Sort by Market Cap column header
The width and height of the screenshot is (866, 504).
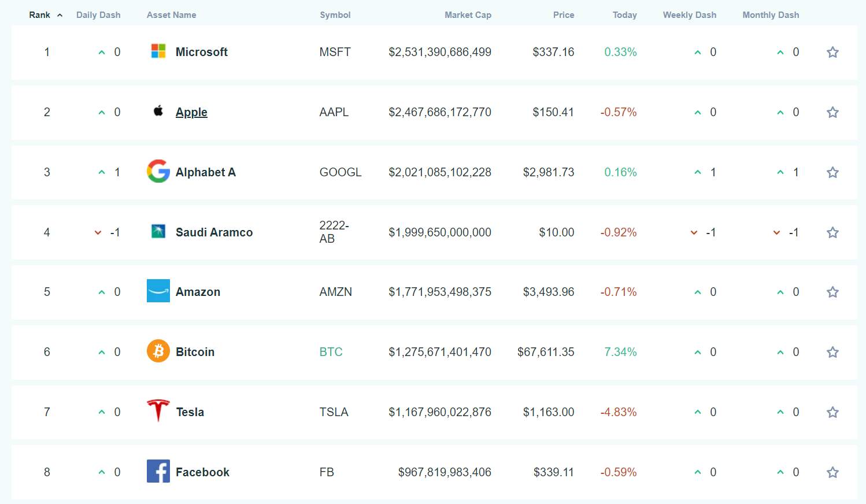(468, 15)
